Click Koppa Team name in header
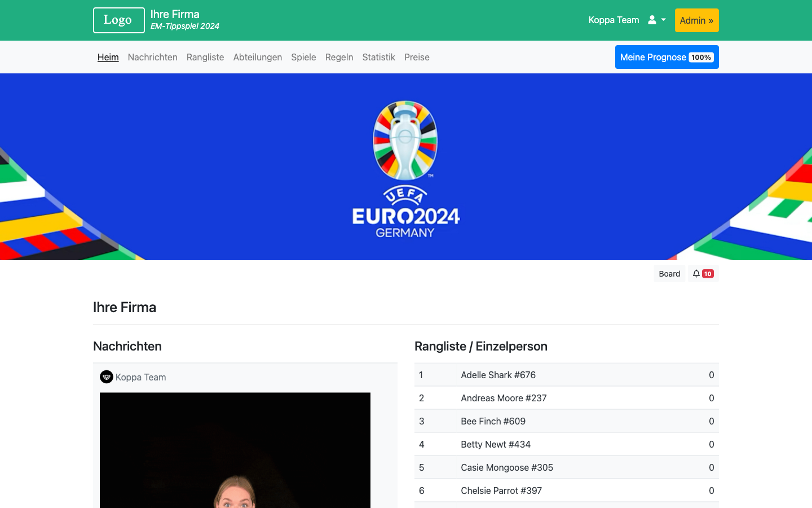 pos(614,20)
